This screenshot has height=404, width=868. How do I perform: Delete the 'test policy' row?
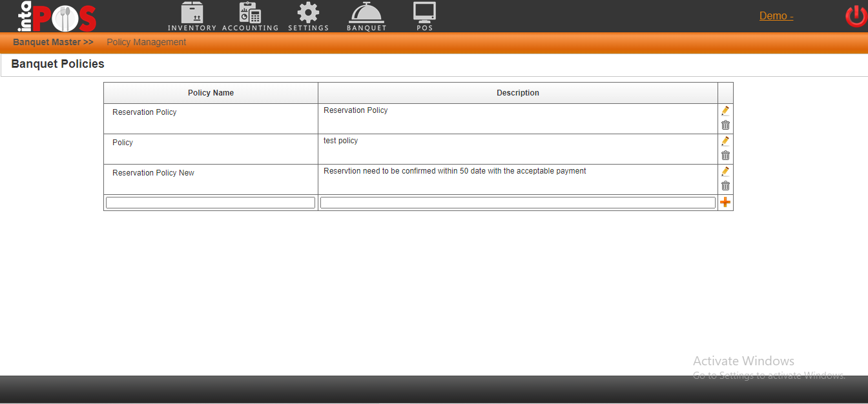(725, 156)
